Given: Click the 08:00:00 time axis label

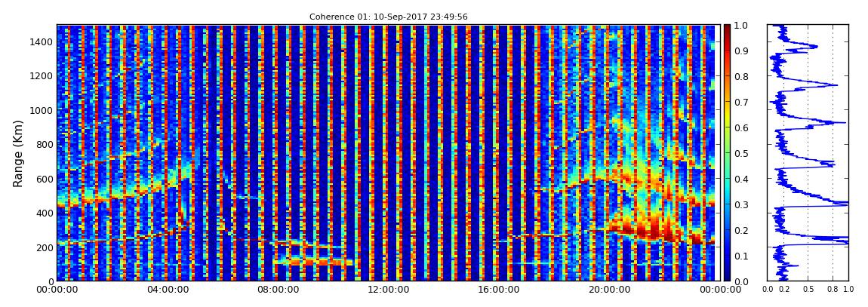Looking at the screenshot, I should 276,290.
